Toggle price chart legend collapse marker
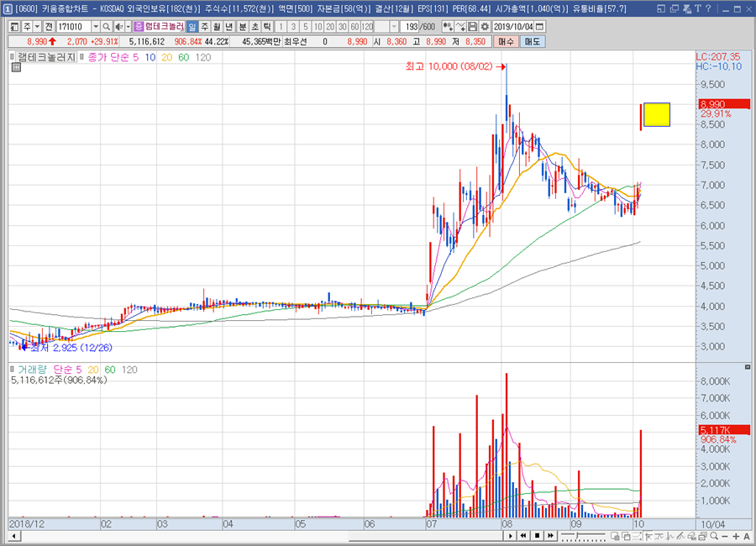 coord(12,57)
